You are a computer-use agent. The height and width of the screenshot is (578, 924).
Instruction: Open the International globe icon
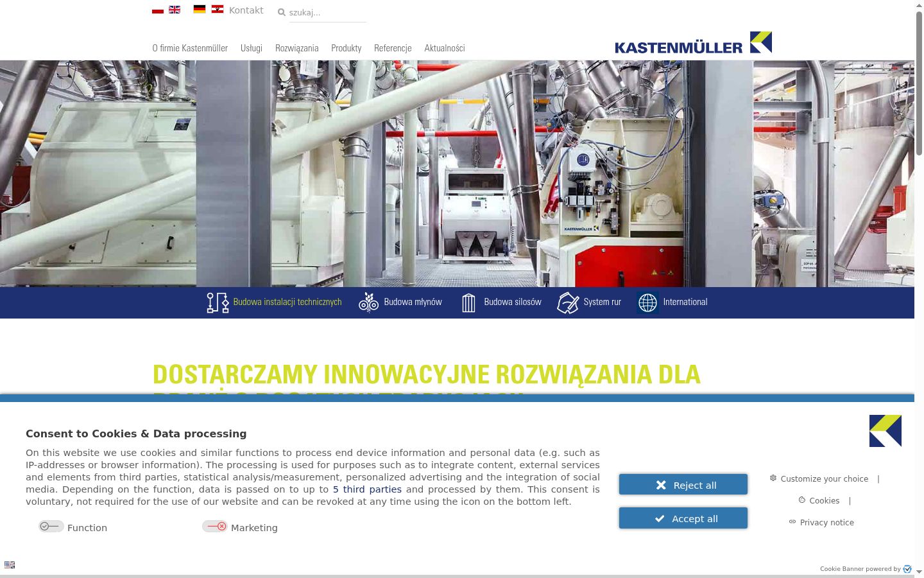tap(648, 302)
